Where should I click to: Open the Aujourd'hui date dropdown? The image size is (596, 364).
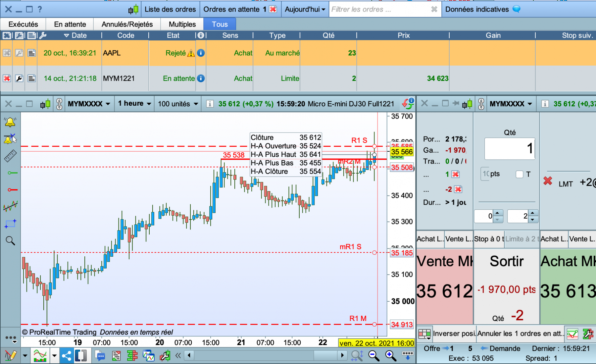tap(305, 9)
